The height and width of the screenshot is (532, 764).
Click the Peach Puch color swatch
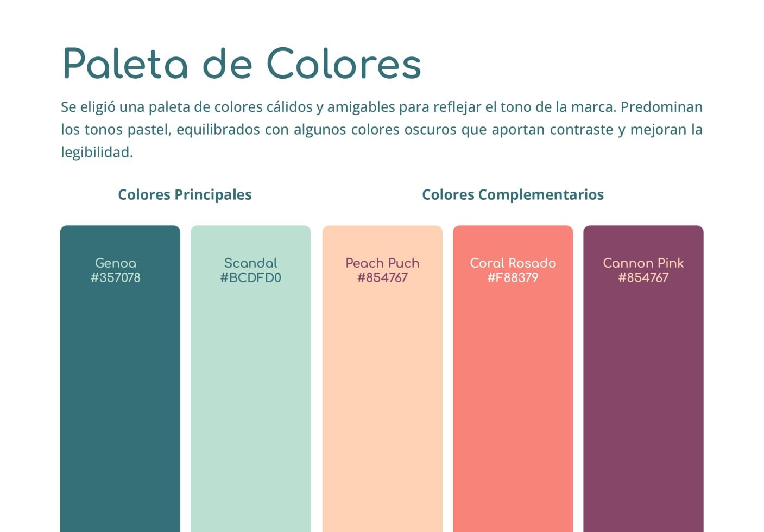click(x=382, y=378)
